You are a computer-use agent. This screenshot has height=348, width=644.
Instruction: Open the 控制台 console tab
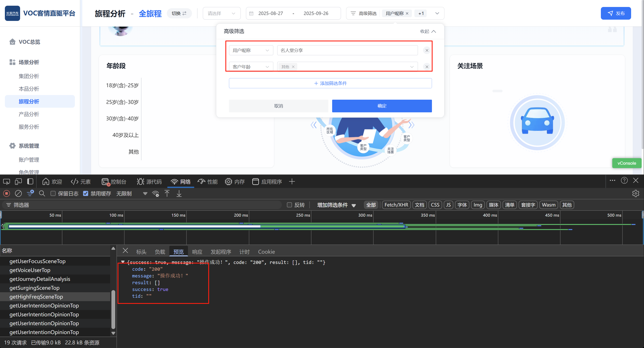tap(114, 181)
